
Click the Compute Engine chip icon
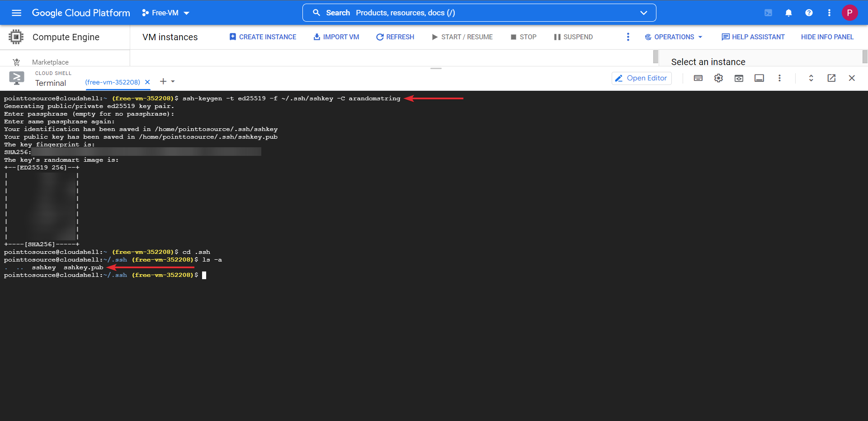coord(16,37)
